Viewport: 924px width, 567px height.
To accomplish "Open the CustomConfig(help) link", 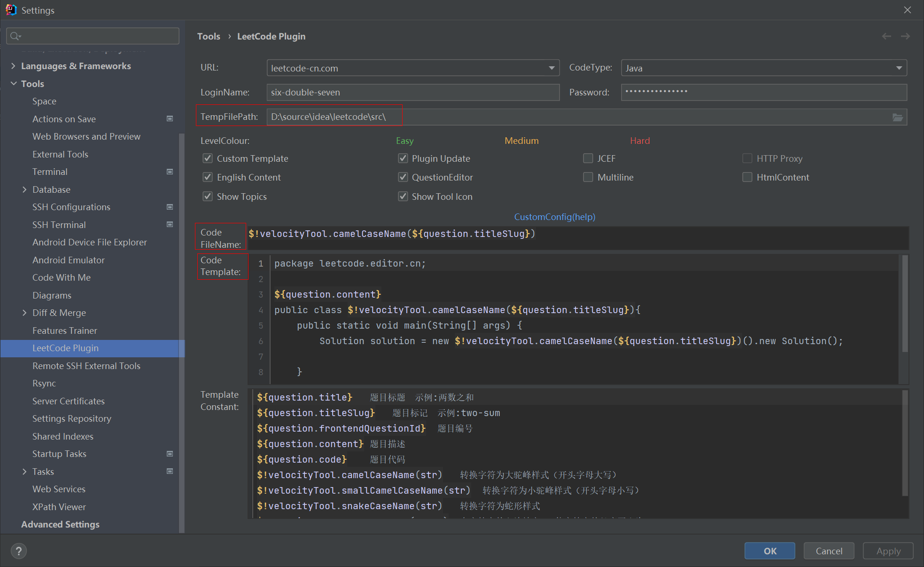I will tap(554, 217).
